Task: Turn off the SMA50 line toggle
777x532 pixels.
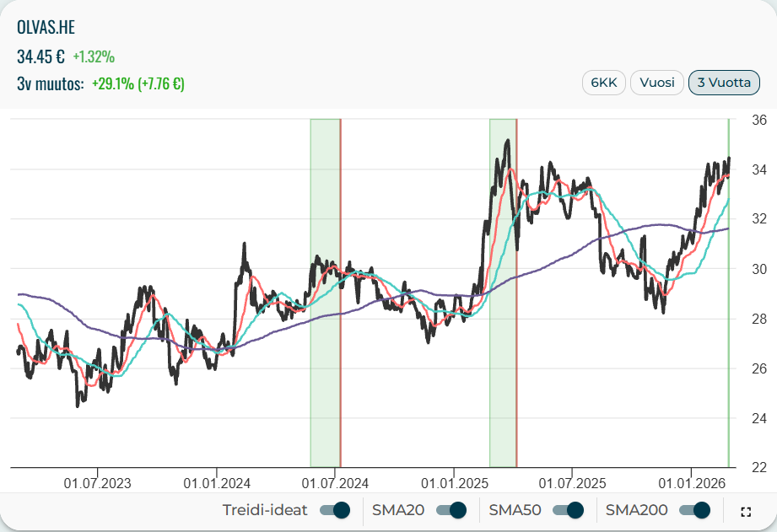Action: 569,510
